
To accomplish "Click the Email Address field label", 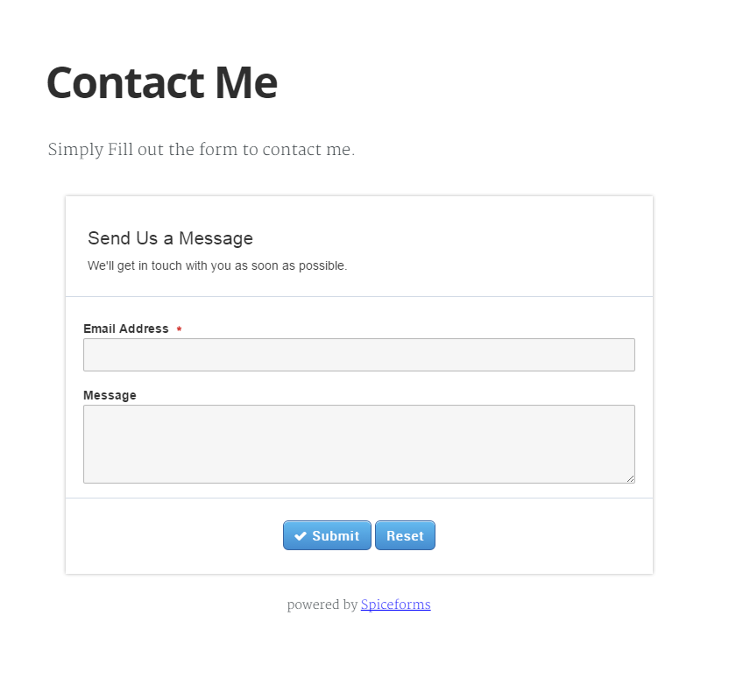I will tap(126, 329).
